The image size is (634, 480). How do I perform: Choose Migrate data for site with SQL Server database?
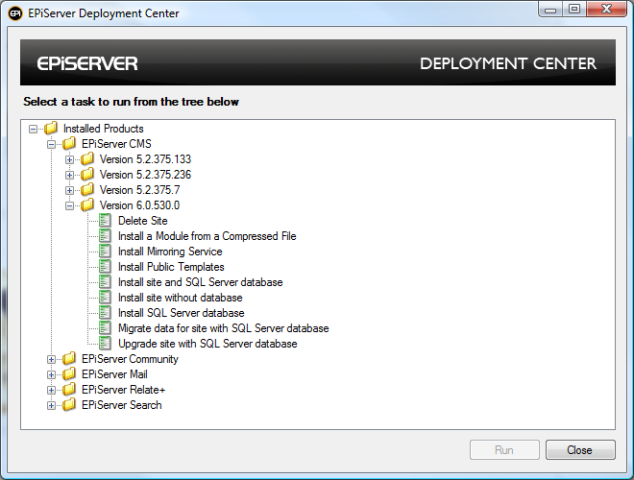pyautogui.click(x=223, y=328)
